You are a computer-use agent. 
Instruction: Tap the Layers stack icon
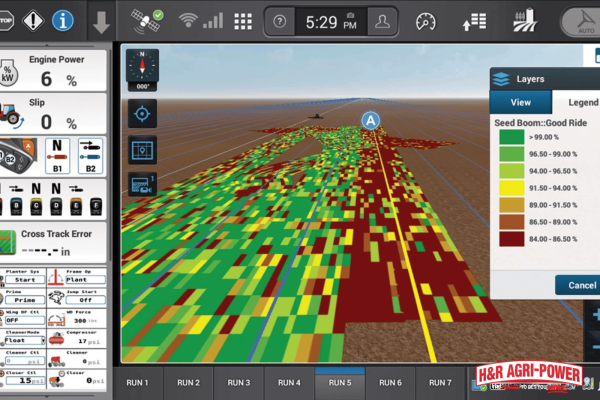pos(501,79)
